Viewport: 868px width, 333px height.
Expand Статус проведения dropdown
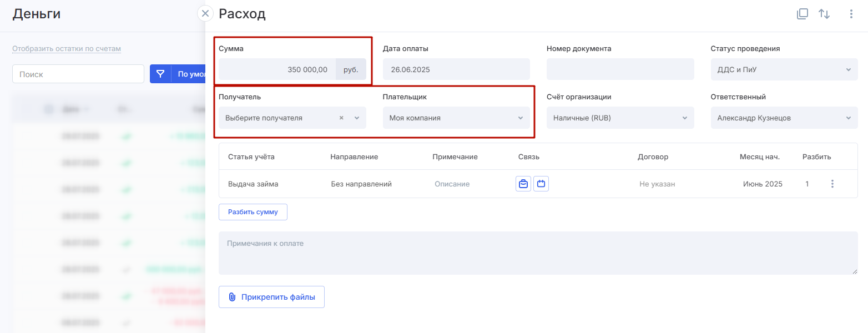784,69
